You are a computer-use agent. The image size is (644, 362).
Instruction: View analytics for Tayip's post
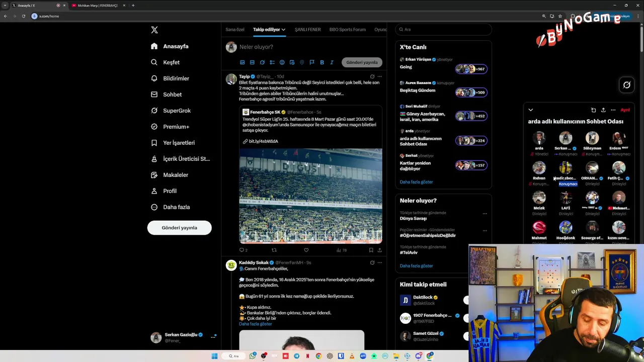(341, 250)
